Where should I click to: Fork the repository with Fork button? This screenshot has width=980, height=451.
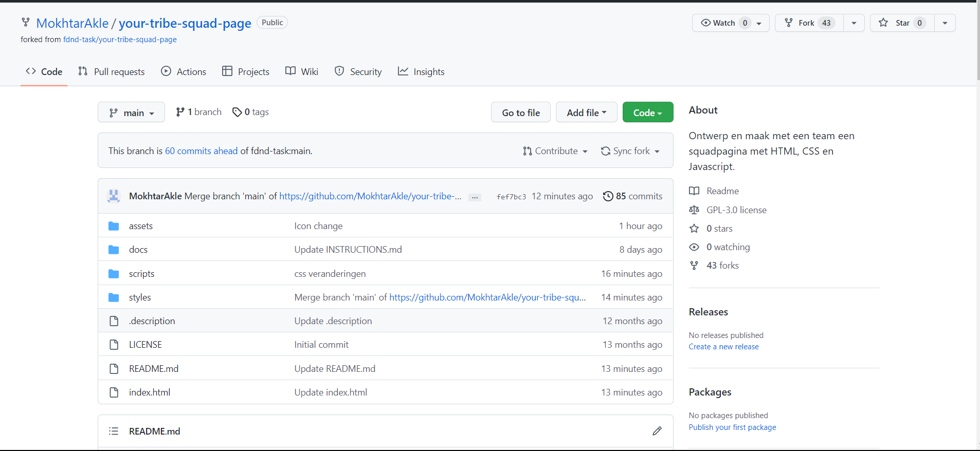(x=809, y=23)
